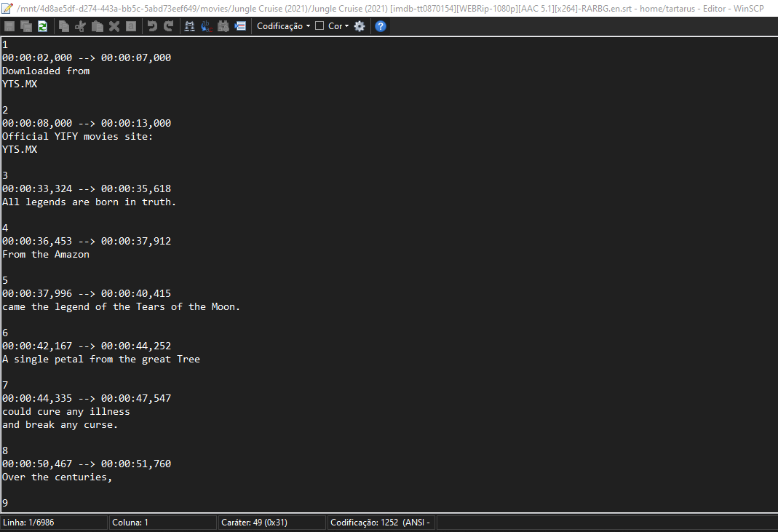Click the timestamp '00:00:08,000 --> 00:00:13,000'
Screen dimensions: 778x532
(x=87, y=123)
